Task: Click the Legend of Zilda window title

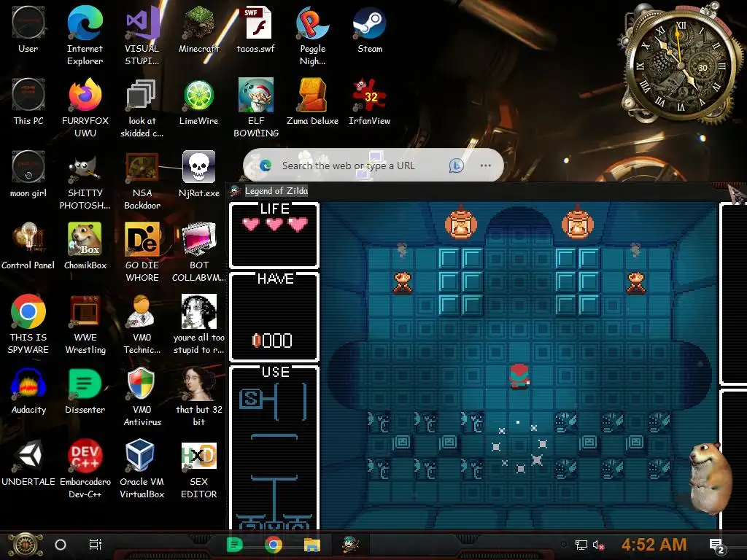Action: point(276,191)
